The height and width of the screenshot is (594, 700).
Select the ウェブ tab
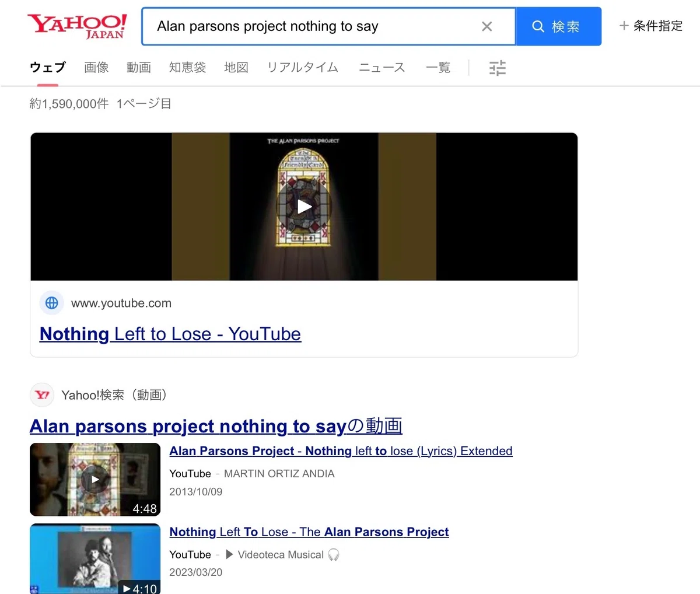pos(47,68)
